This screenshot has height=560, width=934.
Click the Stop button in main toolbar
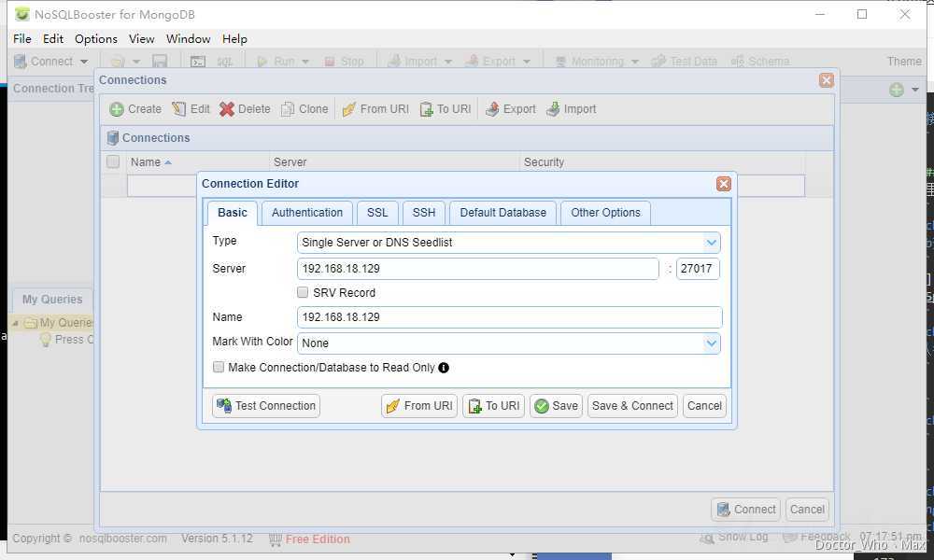(x=345, y=62)
